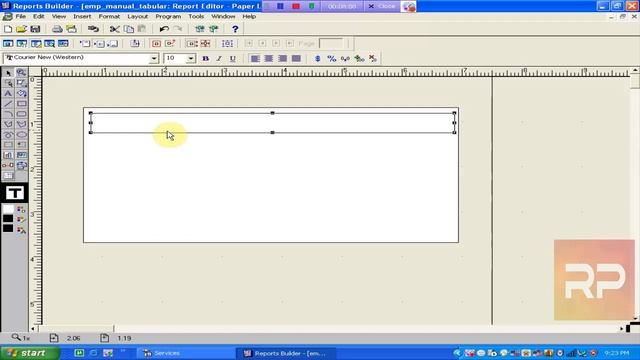
Task: Open the Line Color tool
Action: (21, 220)
